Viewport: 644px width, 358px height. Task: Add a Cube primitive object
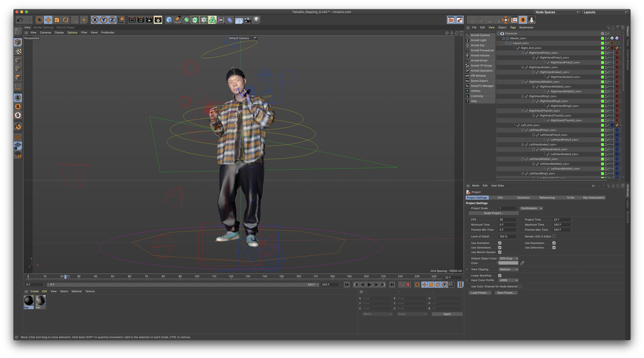point(169,20)
